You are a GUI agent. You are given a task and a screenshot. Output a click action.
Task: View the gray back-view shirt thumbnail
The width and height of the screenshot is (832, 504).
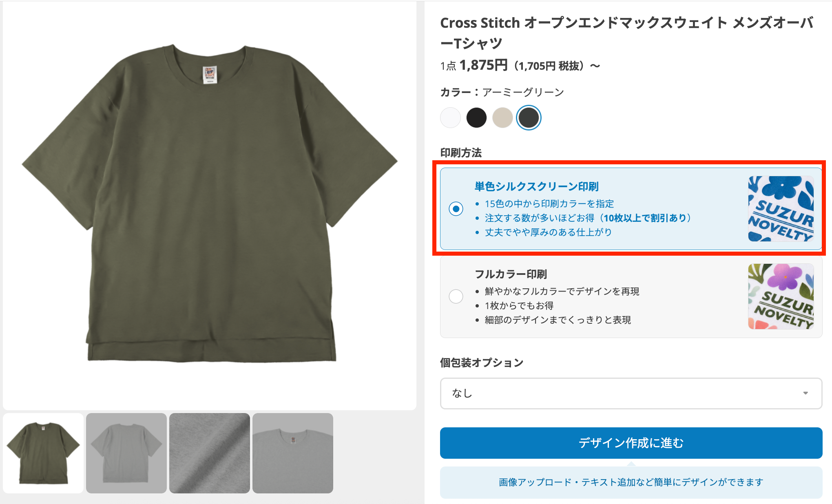[126, 453]
